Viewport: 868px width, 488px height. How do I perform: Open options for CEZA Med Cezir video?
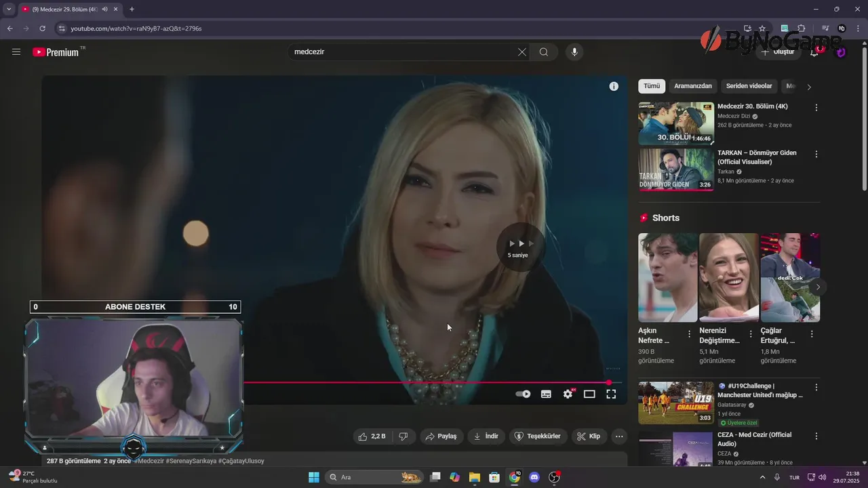[816, 436]
